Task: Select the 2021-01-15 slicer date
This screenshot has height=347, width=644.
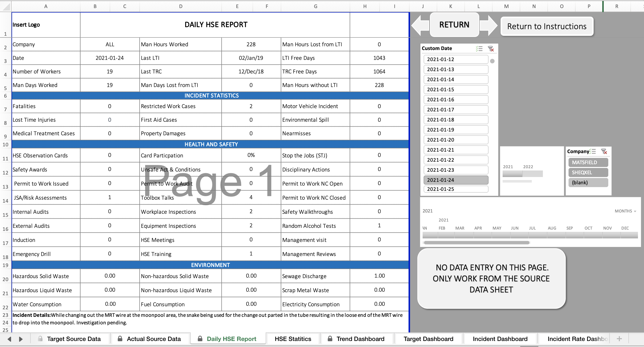Action: click(x=456, y=90)
